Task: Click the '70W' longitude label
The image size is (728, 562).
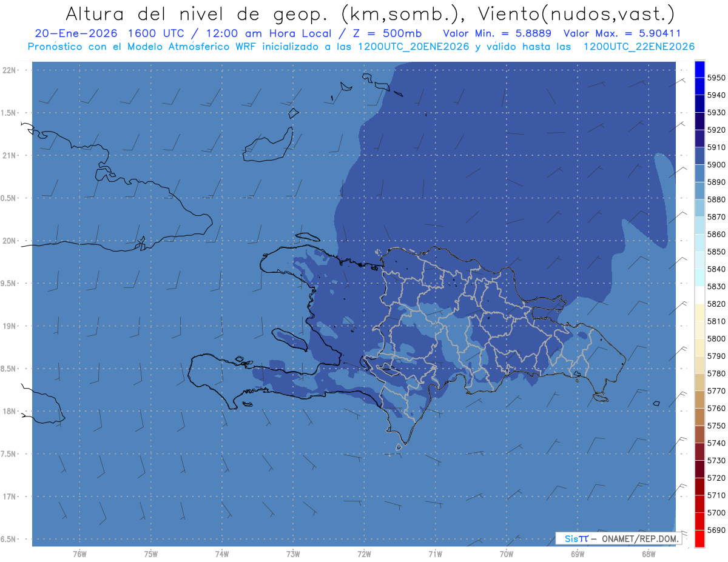Action: (x=507, y=554)
